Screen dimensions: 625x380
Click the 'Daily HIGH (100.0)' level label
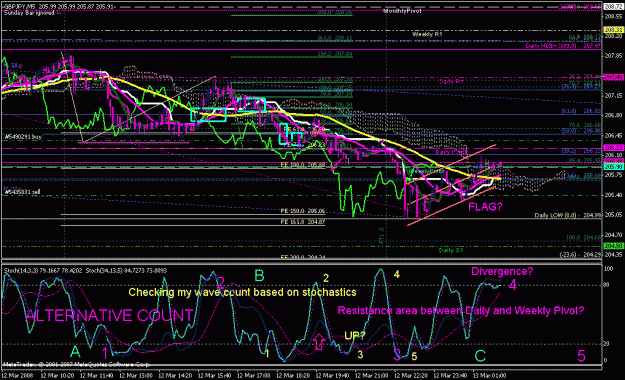click(x=563, y=46)
